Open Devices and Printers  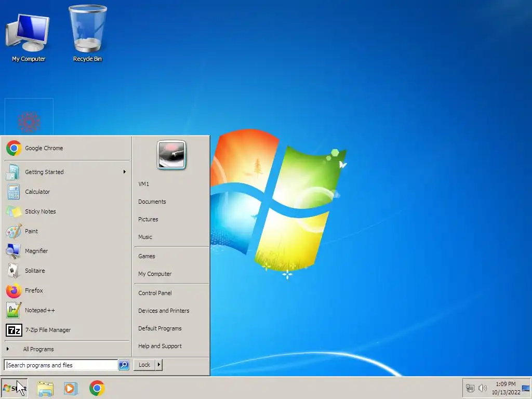(x=171, y=311)
